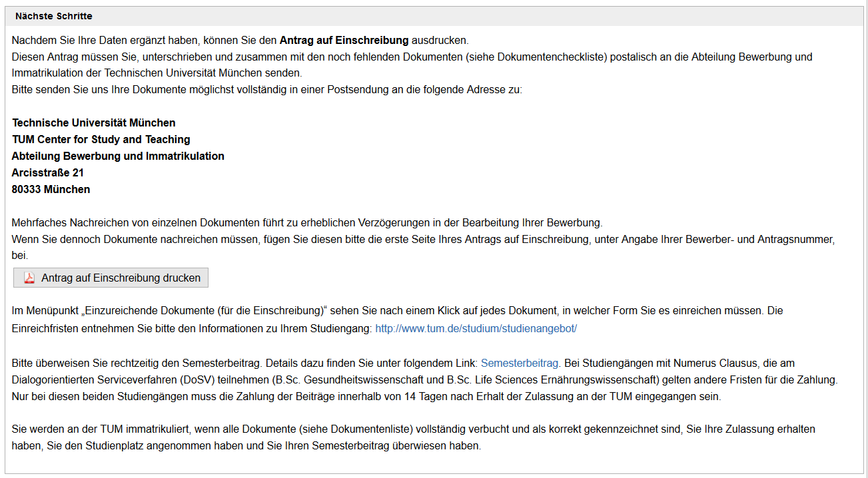
Task: Click the 'Technische Universität München' address line
Action: (94, 122)
